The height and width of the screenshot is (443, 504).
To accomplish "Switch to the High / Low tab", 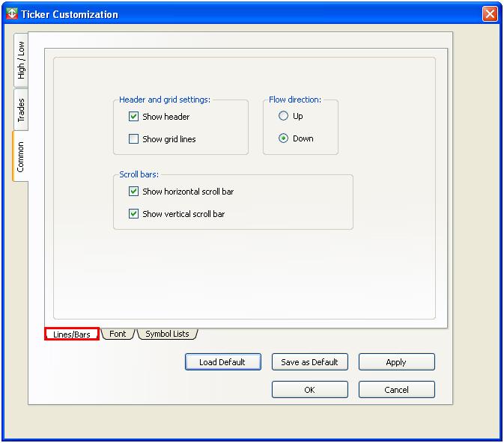I will pos(21,61).
